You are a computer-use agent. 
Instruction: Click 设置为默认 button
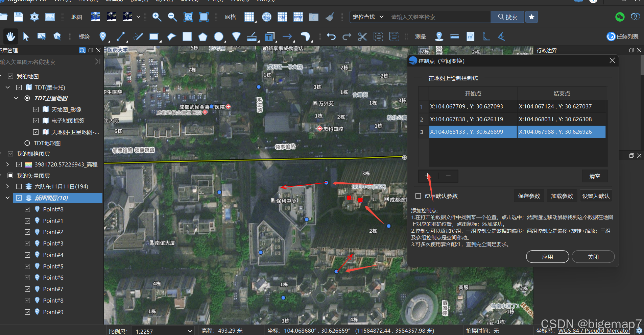596,196
